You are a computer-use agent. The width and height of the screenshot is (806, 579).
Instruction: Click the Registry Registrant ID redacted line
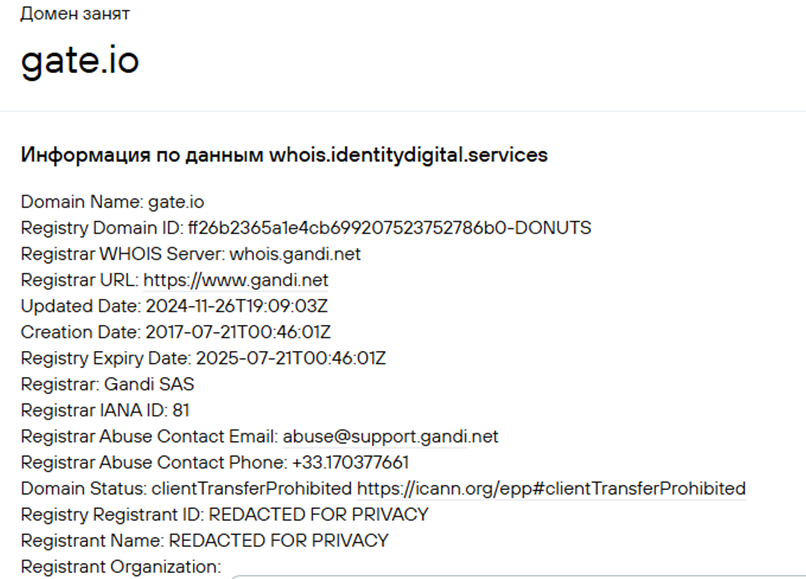click(x=224, y=515)
